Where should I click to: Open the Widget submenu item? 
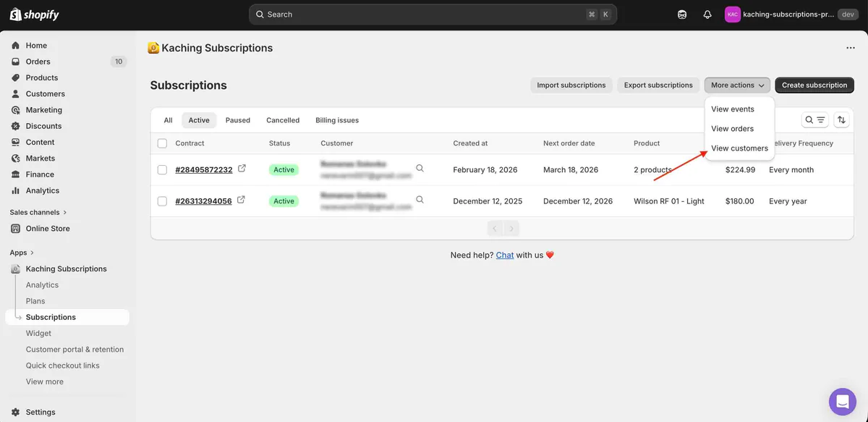(x=38, y=334)
